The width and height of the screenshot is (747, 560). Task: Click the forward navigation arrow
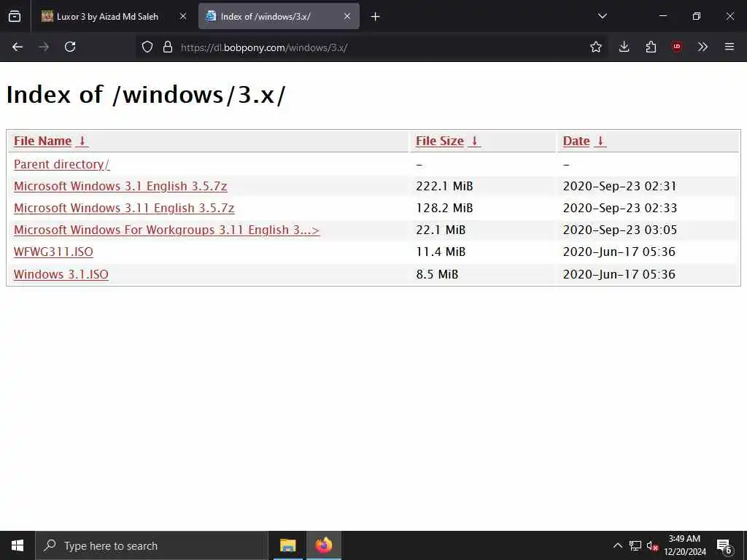pyautogui.click(x=44, y=47)
